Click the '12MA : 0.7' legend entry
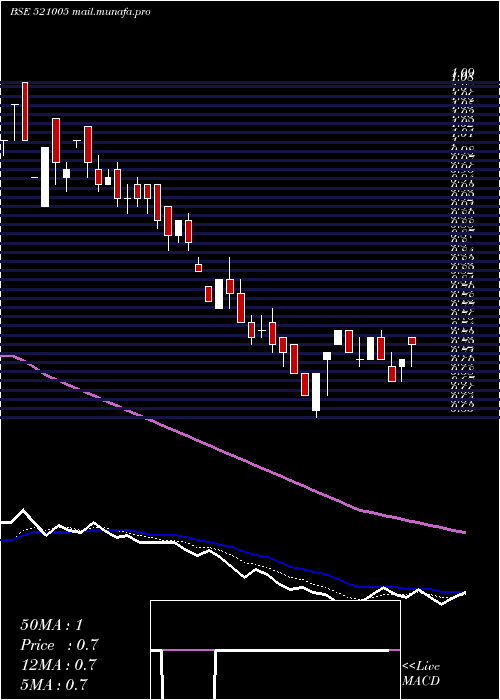Screen dimensions: 500x700 pyautogui.click(x=58, y=664)
